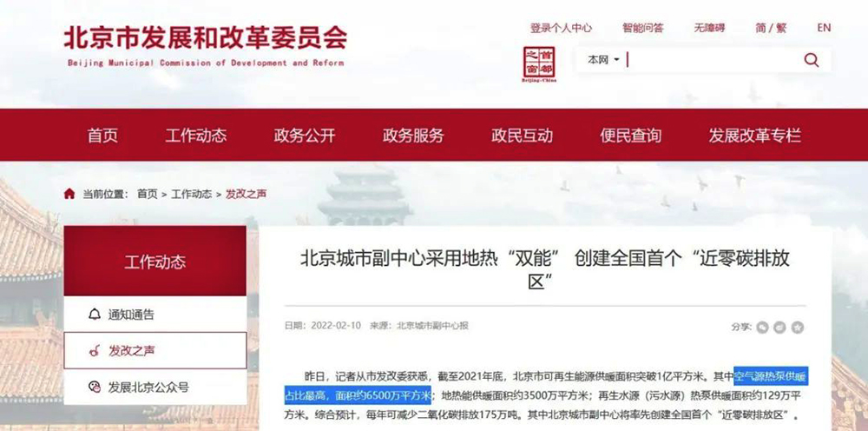
Task: Click the date text 2022-02-10
Action: point(336,326)
